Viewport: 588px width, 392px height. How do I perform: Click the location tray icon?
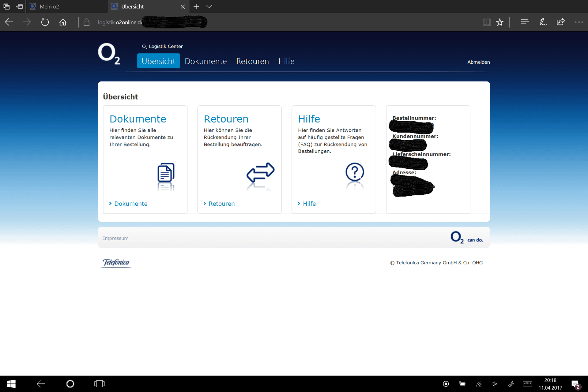(x=446, y=384)
